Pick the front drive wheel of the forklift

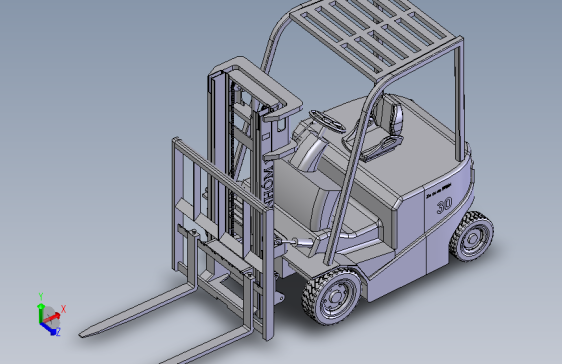click(331, 296)
